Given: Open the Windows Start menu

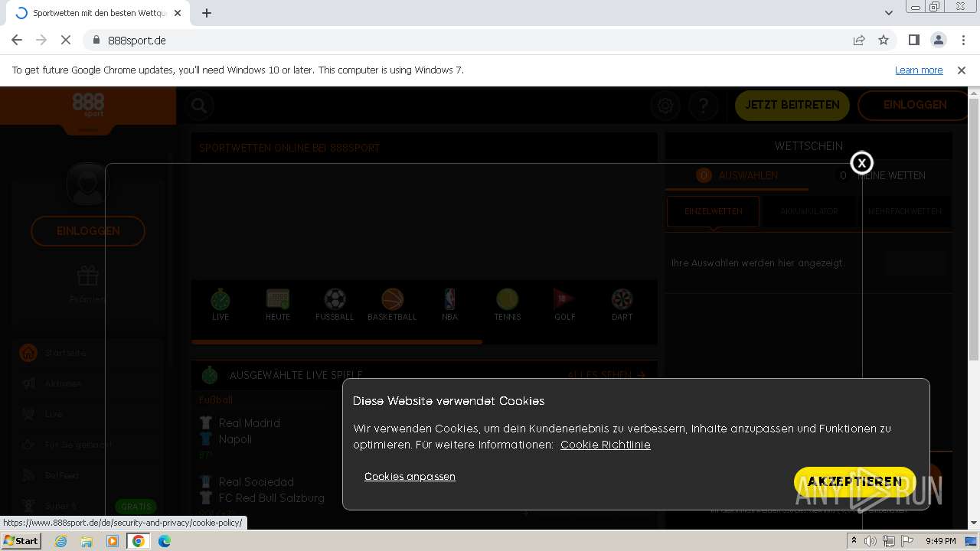Looking at the screenshot, I should coord(21,541).
